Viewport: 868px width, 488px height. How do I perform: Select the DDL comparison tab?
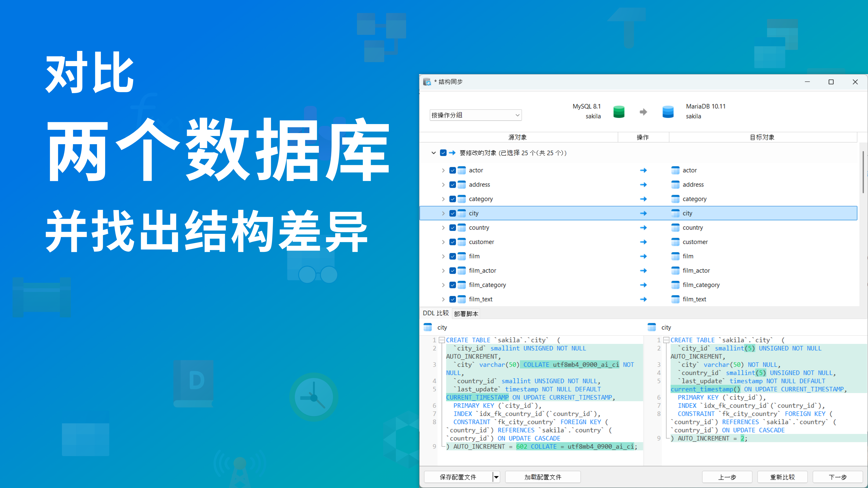(x=436, y=313)
